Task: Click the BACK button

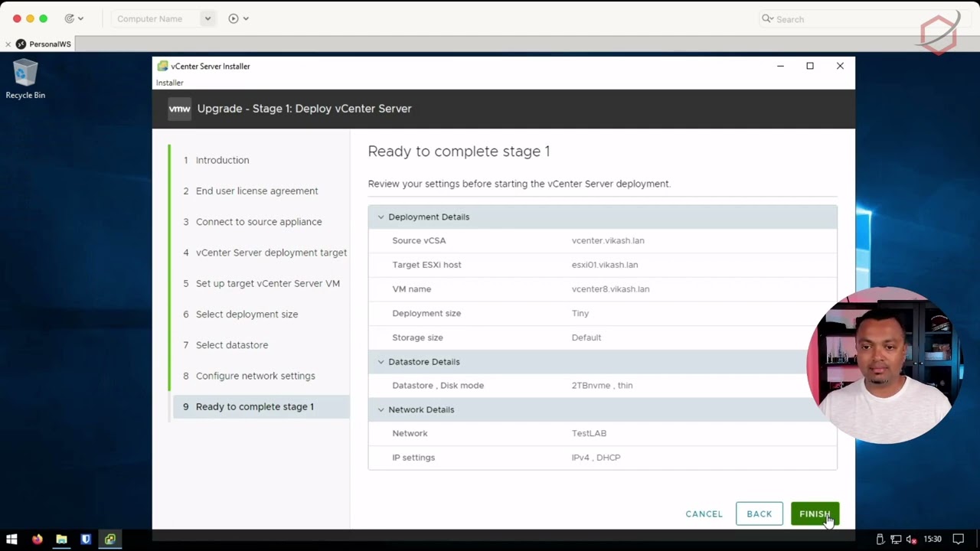Action: [x=759, y=514]
